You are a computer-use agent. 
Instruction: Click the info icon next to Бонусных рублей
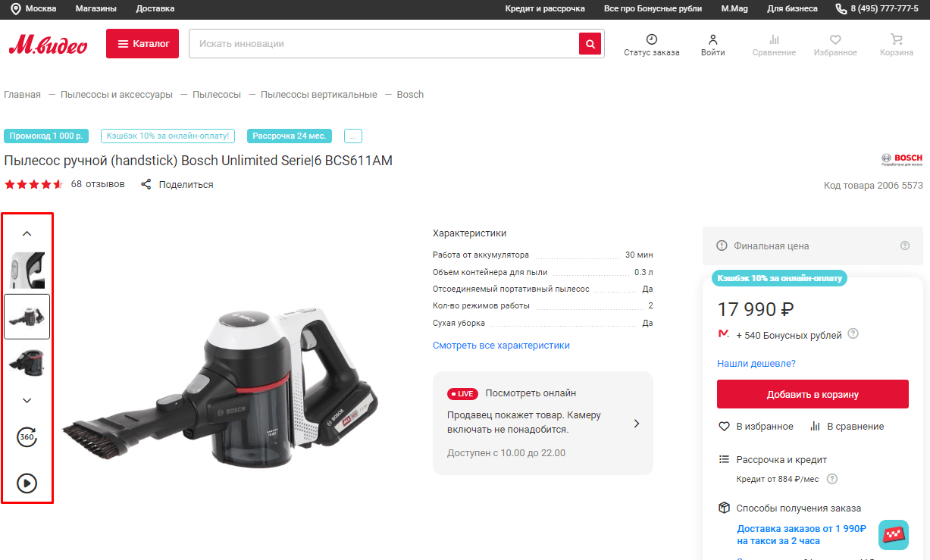(x=853, y=333)
